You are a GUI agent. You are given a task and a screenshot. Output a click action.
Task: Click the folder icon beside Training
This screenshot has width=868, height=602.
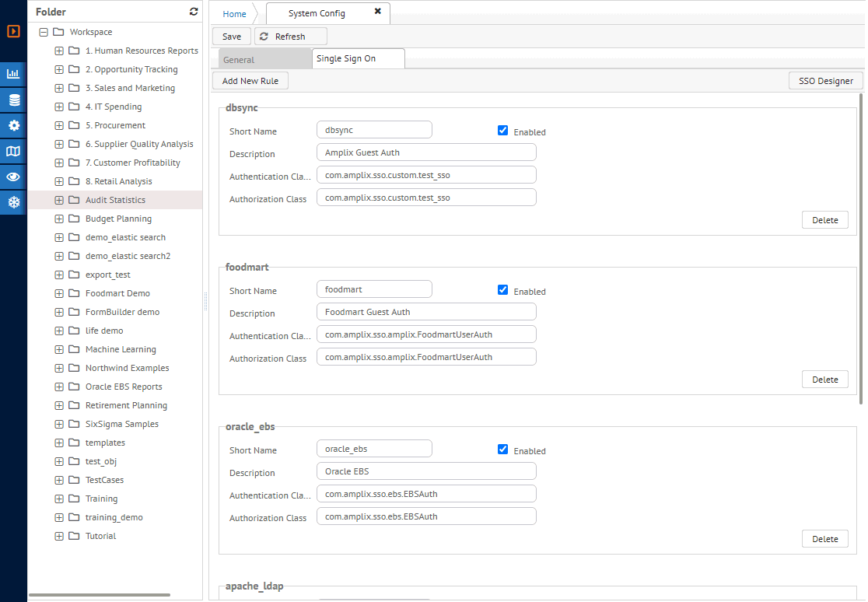74,499
